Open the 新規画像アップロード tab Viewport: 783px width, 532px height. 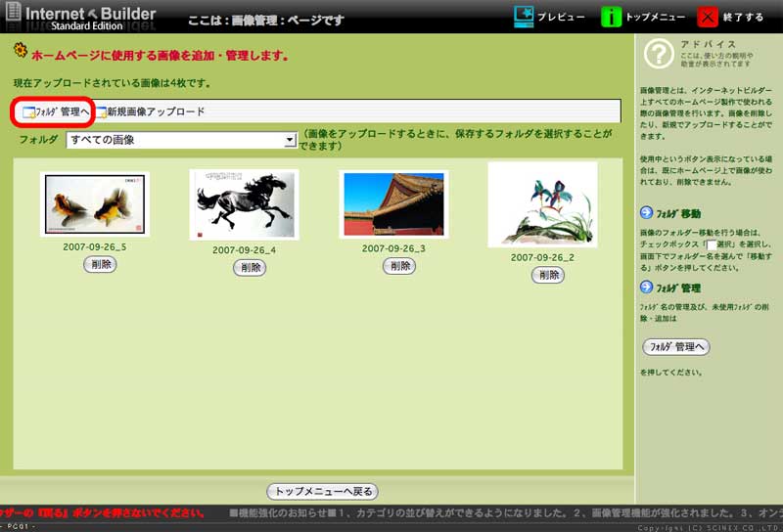pos(151,111)
